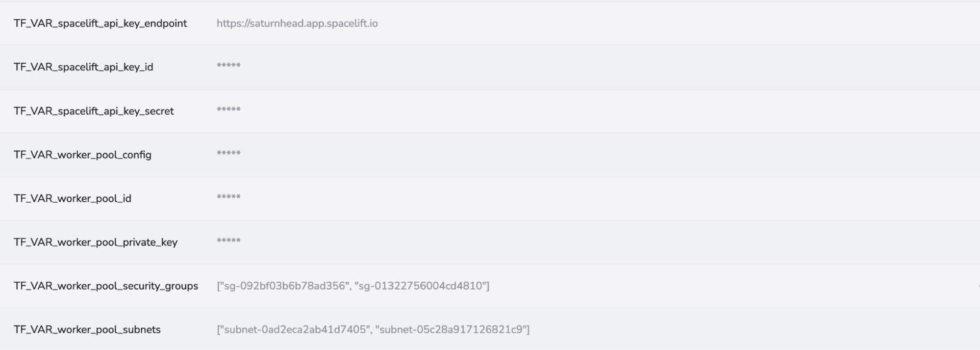Click the opening bracket of the subnets list
Viewport: 980px width, 350px height.
pos(219,329)
